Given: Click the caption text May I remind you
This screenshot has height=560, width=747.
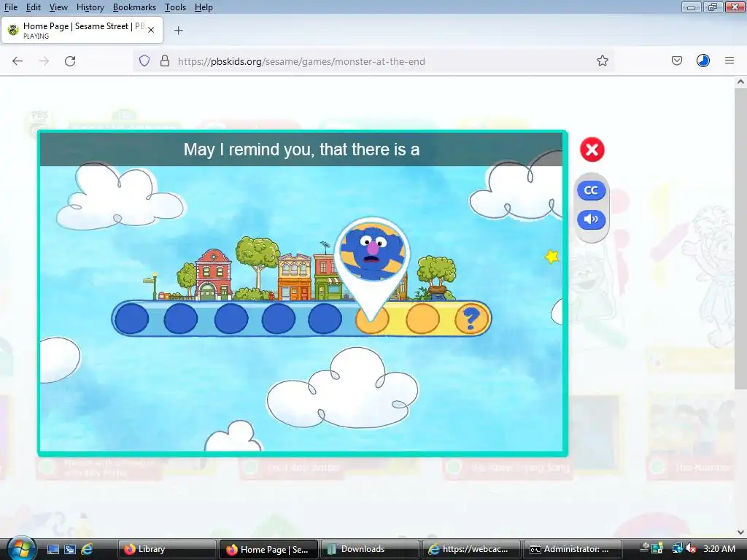Looking at the screenshot, I should 301,149.
